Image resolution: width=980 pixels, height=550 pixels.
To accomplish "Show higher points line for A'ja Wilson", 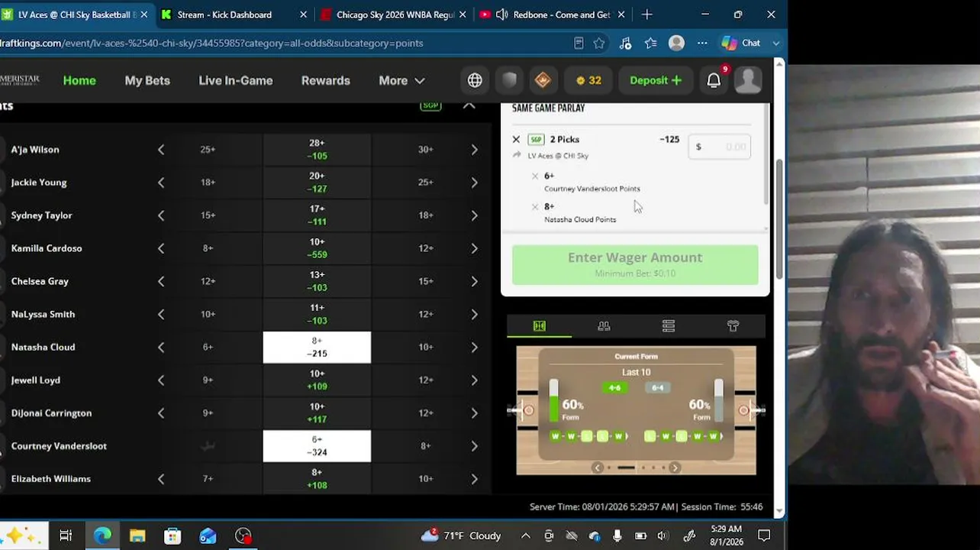I will [474, 150].
